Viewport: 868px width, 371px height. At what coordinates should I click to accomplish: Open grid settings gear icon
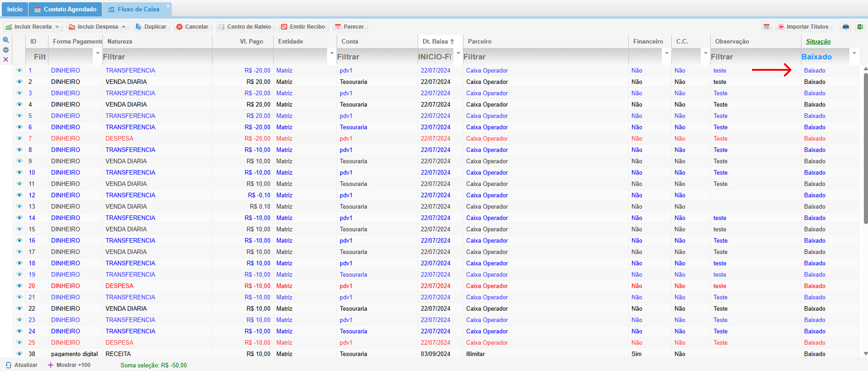point(6,50)
